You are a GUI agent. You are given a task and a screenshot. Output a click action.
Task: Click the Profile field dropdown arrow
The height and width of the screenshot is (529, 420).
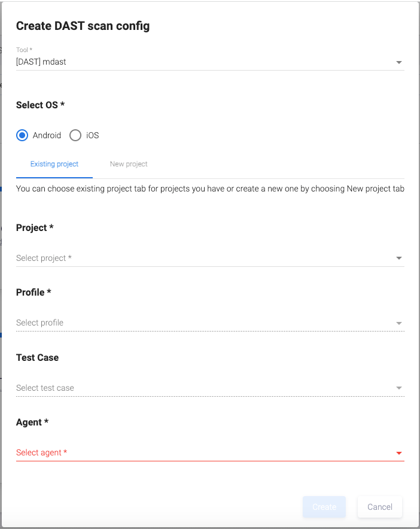pos(399,323)
